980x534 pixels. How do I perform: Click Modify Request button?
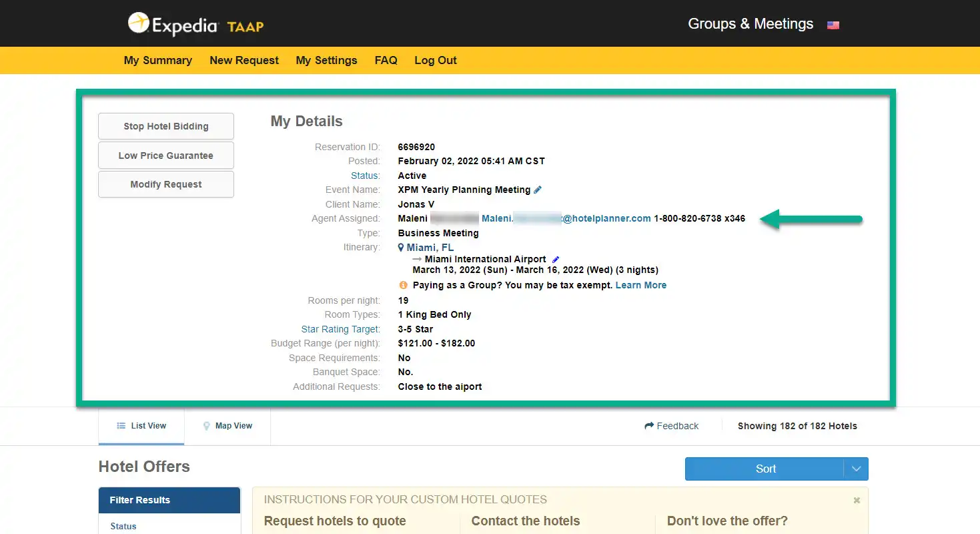click(166, 184)
